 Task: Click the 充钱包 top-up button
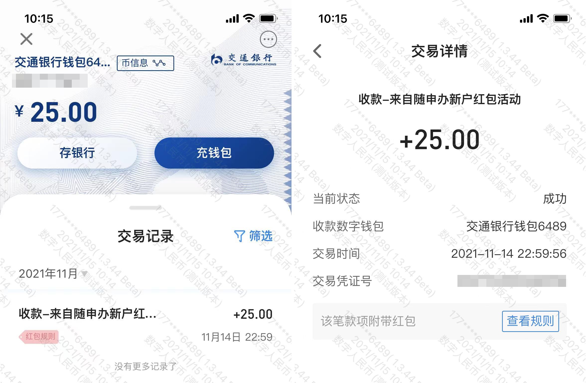pyautogui.click(x=214, y=153)
